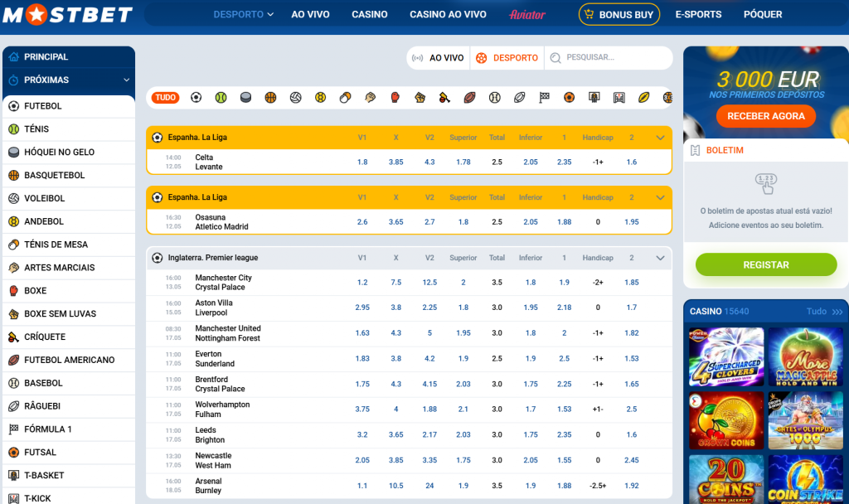The image size is (849, 504).
Task: Open FUTEBOL AMERICANO in the sidebar
Action: [x=69, y=360]
